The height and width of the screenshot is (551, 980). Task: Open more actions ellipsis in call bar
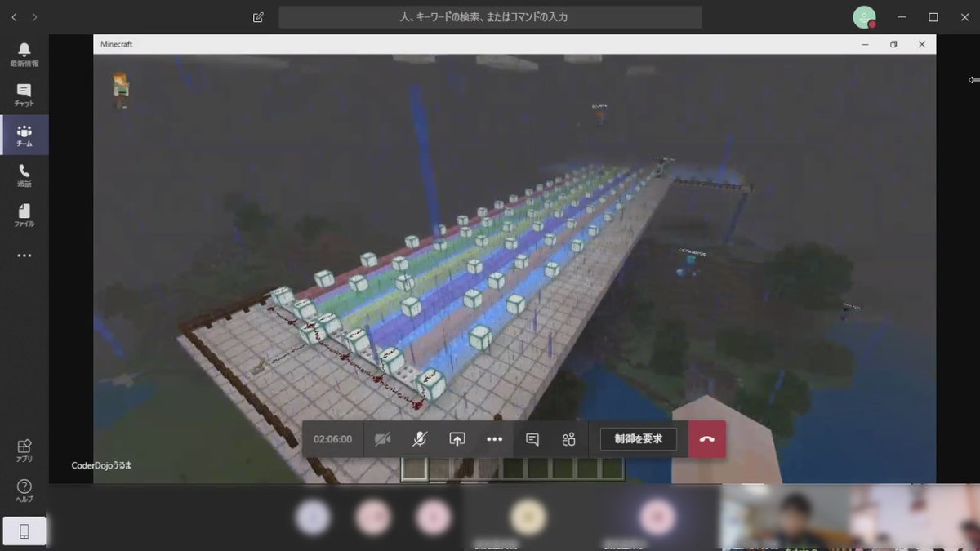click(494, 439)
